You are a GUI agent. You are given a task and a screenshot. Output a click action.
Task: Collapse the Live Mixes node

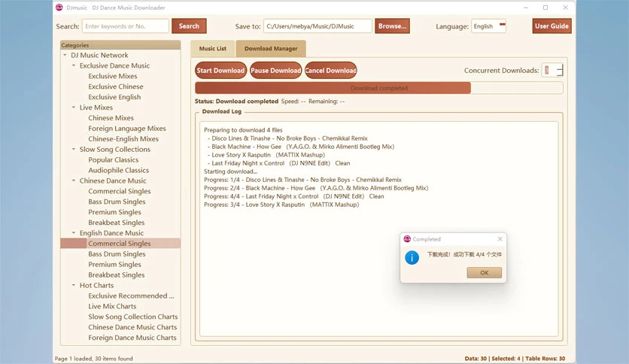(74, 108)
